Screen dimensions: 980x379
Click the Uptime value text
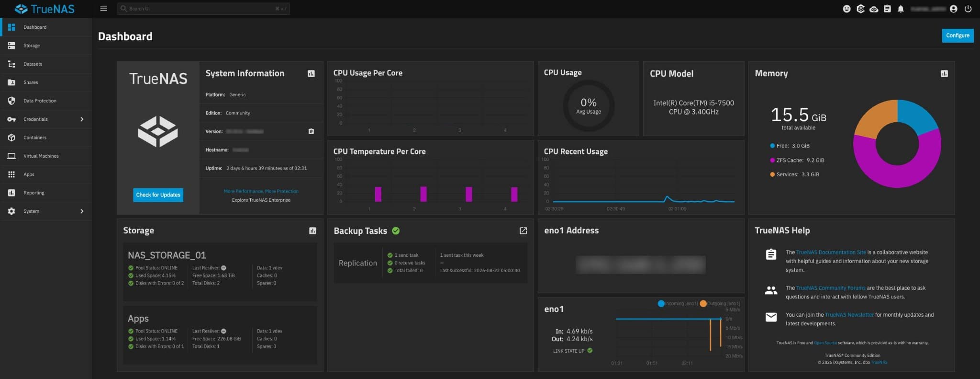pos(267,168)
